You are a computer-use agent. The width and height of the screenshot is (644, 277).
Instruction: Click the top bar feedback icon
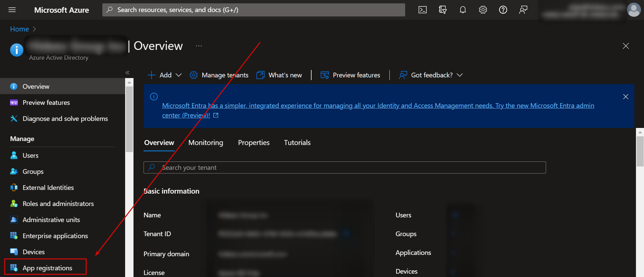(x=523, y=10)
